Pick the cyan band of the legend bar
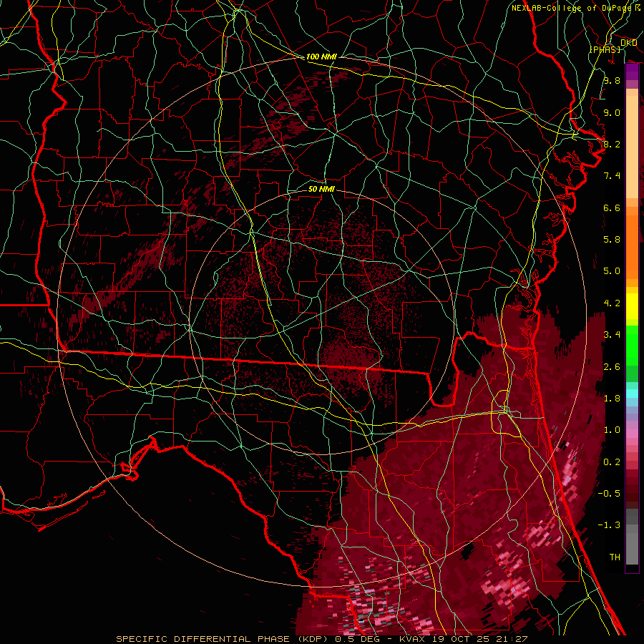Image resolution: width=644 pixels, height=644 pixels. click(x=632, y=394)
